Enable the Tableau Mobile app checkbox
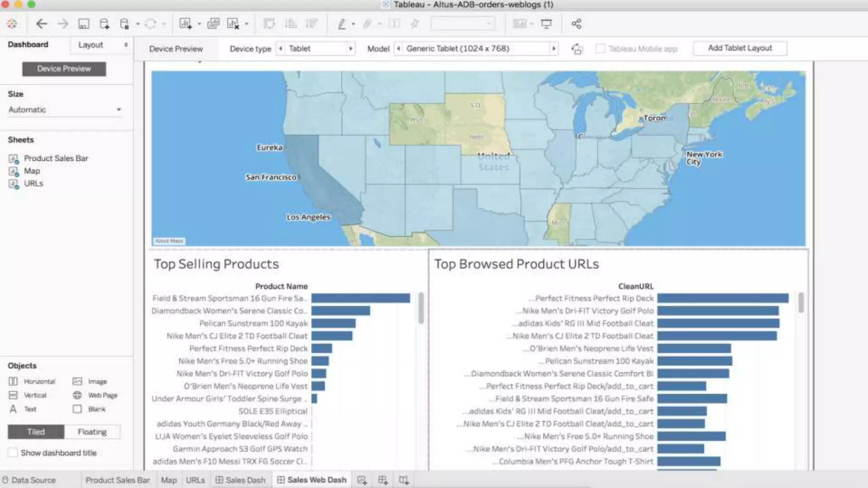The height and width of the screenshot is (488, 868). [x=600, y=49]
